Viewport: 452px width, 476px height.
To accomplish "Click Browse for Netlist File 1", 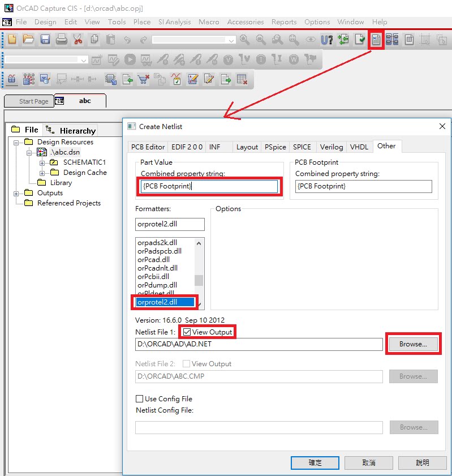I will coord(413,344).
